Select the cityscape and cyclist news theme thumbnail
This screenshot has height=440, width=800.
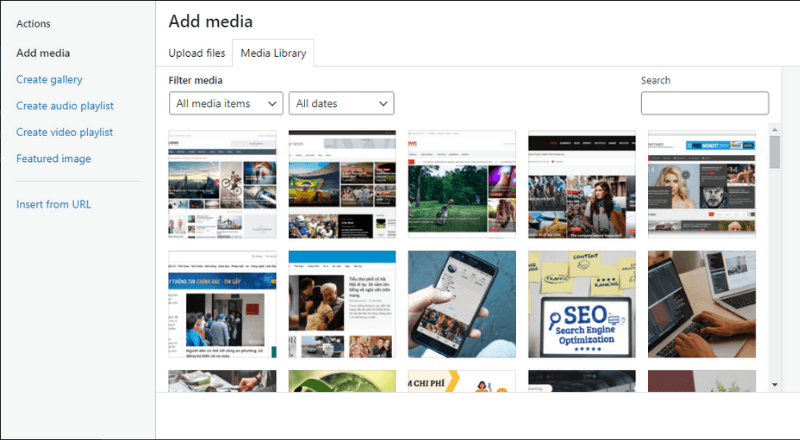tap(222, 184)
